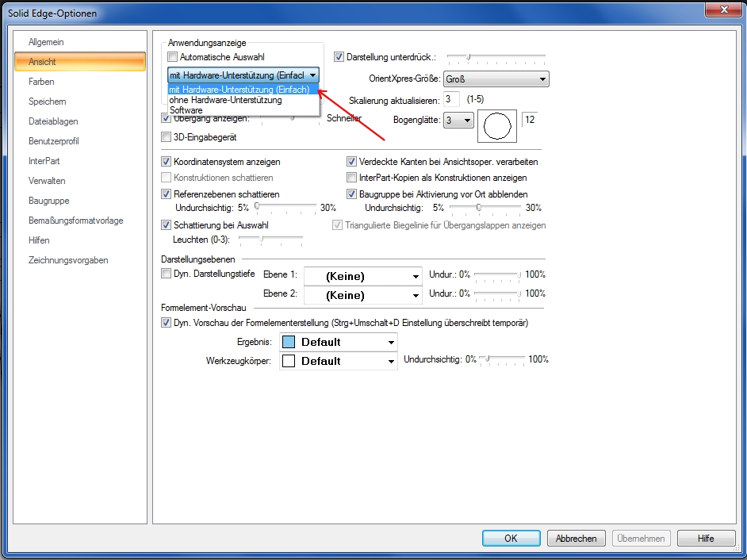This screenshot has width=747, height=560.
Task: Toggle Übergang anzeigen checkbox
Action: [x=166, y=118]
